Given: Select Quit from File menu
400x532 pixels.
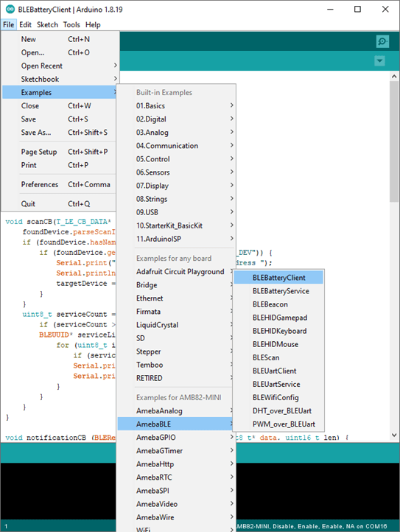Looking at the screenshot, I should coord(60,204).
